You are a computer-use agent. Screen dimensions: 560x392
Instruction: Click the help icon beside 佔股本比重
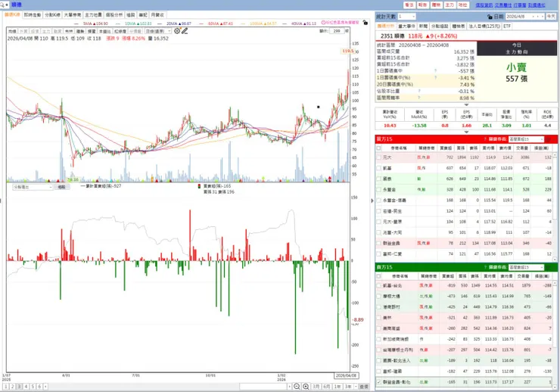coord(419,91)
